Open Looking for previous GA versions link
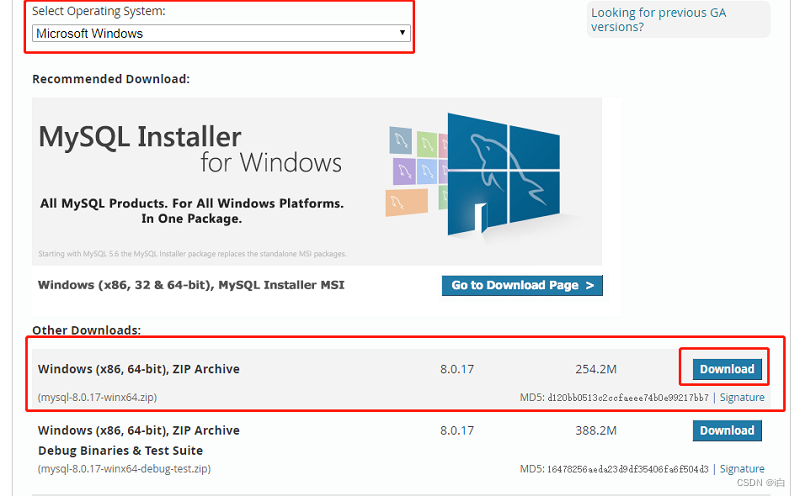800x496 pixels. click(658, 19)
